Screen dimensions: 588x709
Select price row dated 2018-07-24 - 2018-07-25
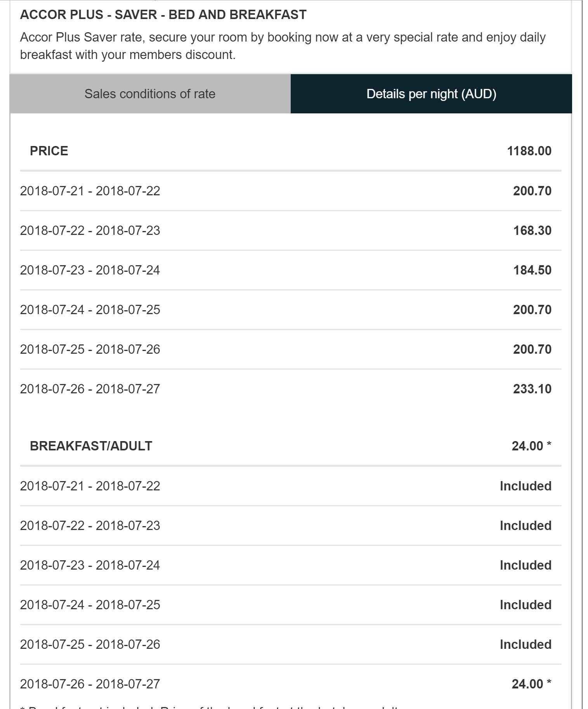tap(90, 310)
